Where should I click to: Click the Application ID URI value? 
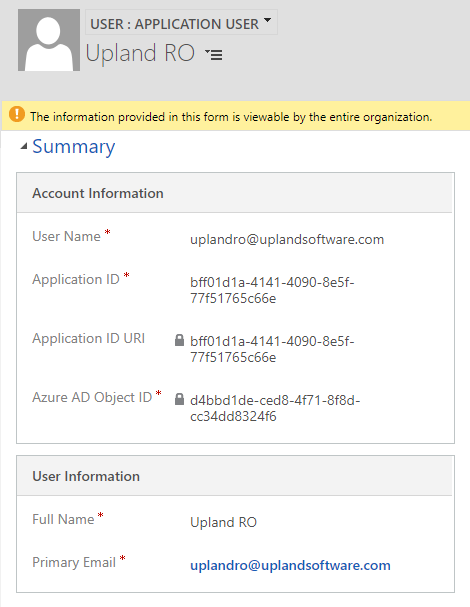[272, 349]
